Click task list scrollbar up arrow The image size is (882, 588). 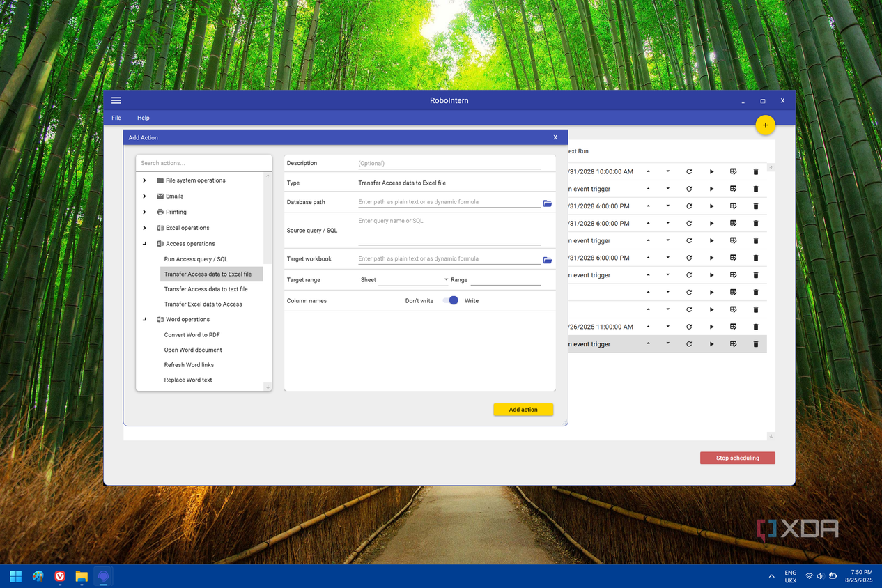tap(771, 168)
